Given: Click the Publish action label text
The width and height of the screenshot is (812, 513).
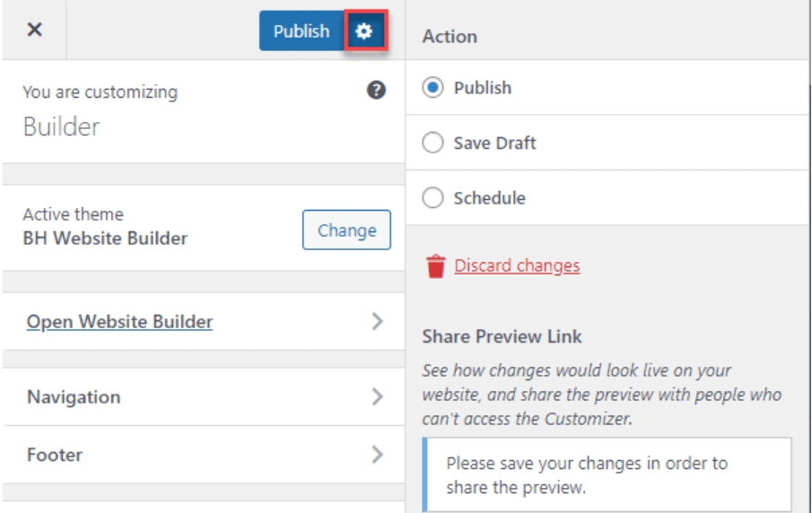Looking at the screenshot, I should click(x=483, y=88).
